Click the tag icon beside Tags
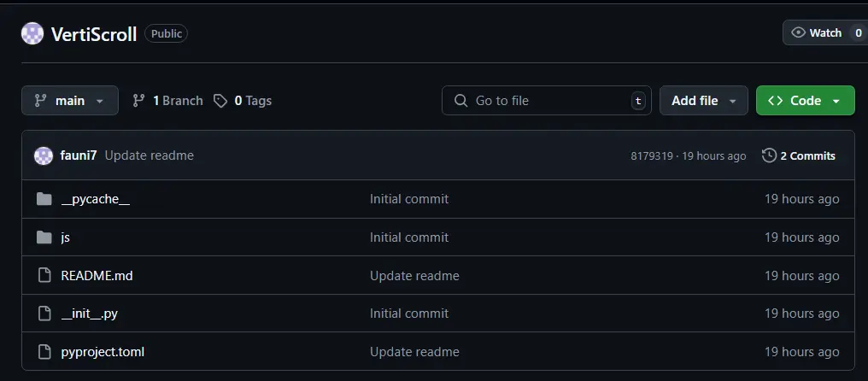Image resolution: width=868 pixels, height=381 pixels. coord(220,101)
